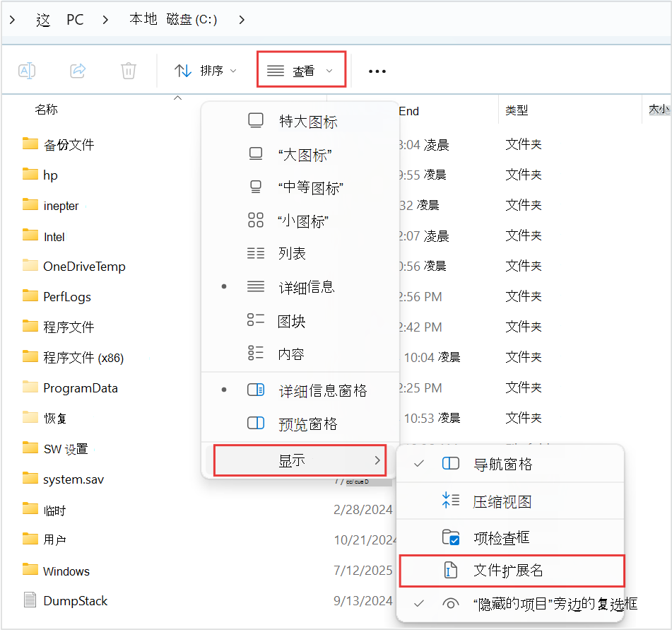Open the See more (...) toolbar icon
The height and width of the screenshot is (630, 672).
click(377, 71)
